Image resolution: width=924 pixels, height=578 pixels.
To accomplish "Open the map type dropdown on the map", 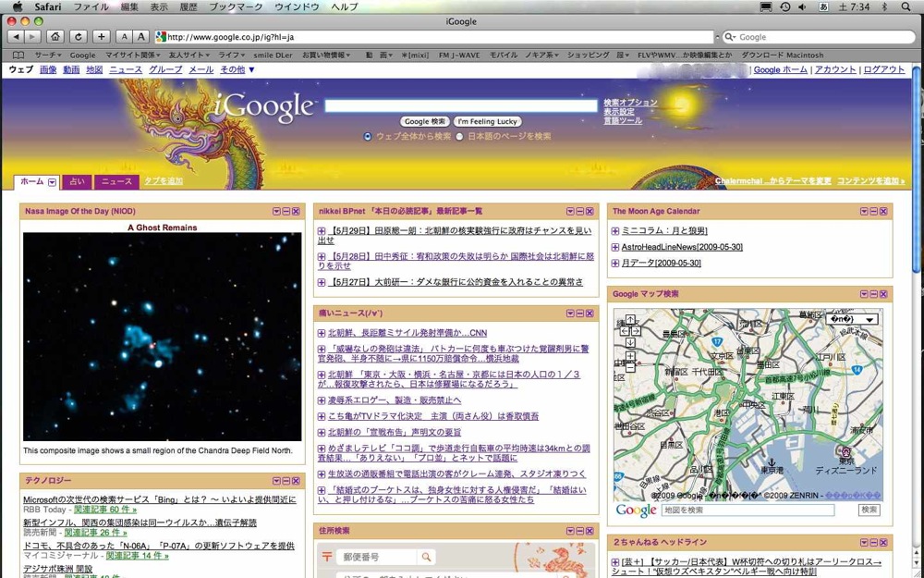I will click(x=853, y=319).
